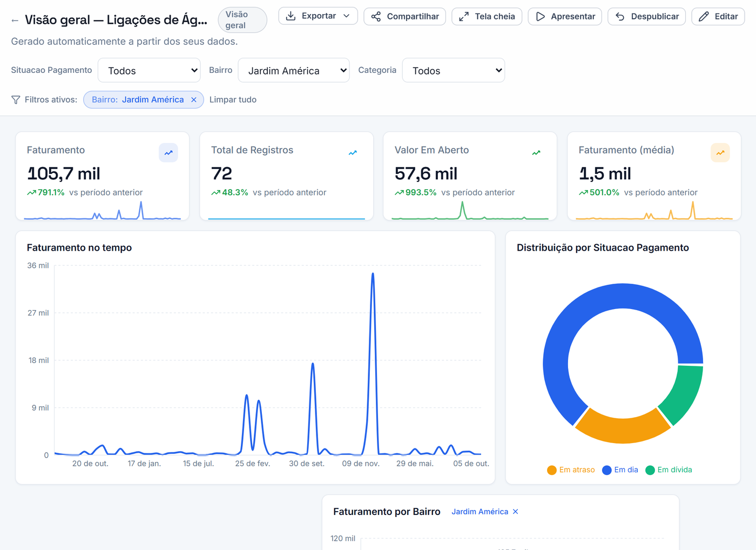Click the trend icon on Valor Em Aberto card
The width and height of the screenshot is (756, 550).
(536, 153)
